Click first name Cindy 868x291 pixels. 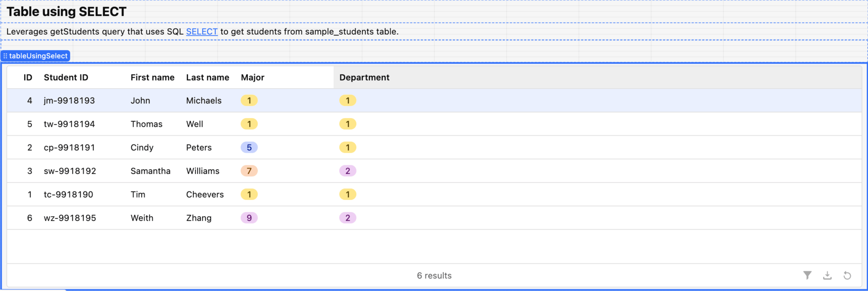tap(142, 147)
